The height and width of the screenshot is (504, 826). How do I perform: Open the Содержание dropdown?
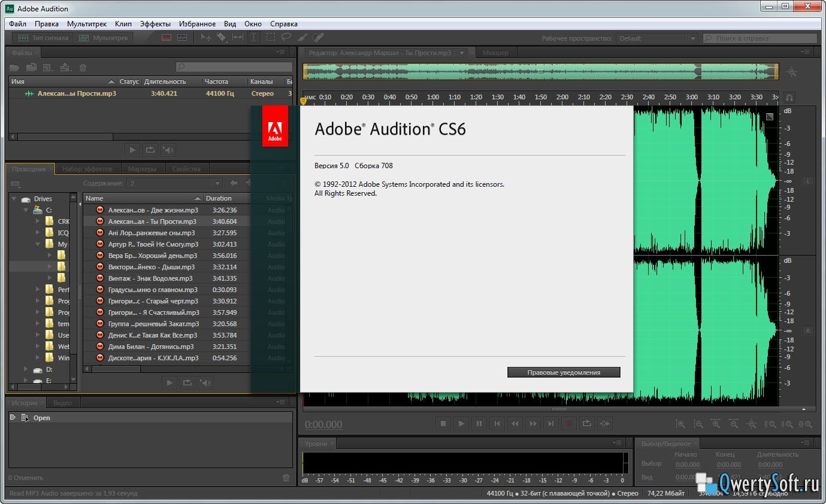point(175,183)
